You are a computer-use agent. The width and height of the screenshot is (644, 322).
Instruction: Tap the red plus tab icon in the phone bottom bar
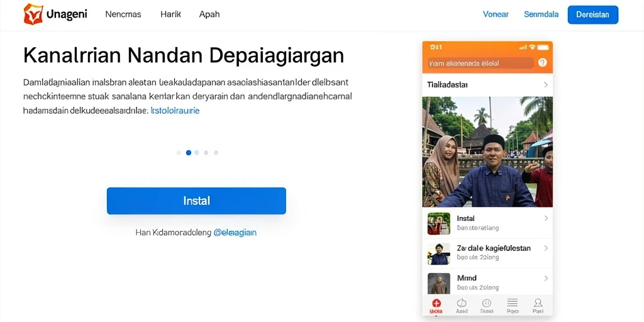point(436,304)
